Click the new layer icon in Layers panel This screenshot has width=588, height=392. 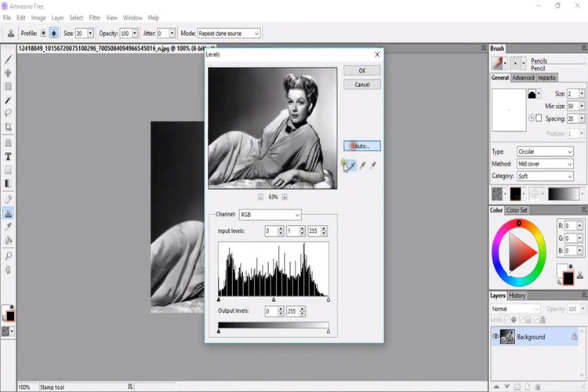click(528, 387)
